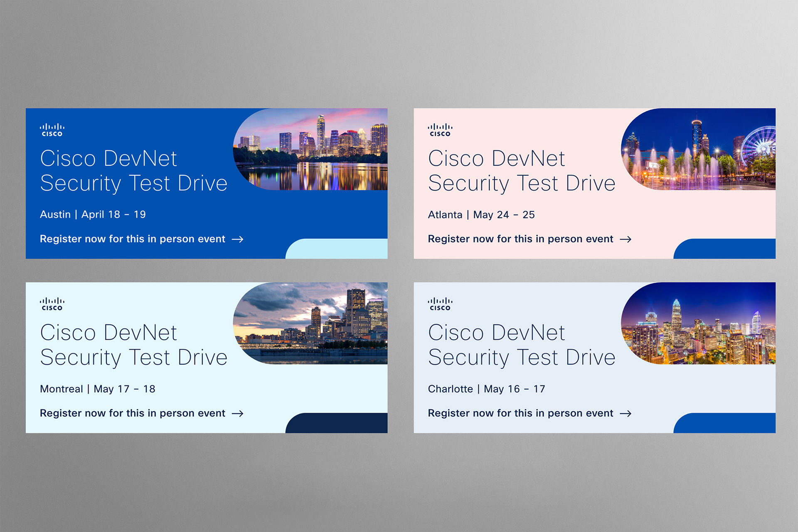Click the Security Test Drive heading on the Austin banner
The image size is (798, 532).
click(x=134, y=171)
